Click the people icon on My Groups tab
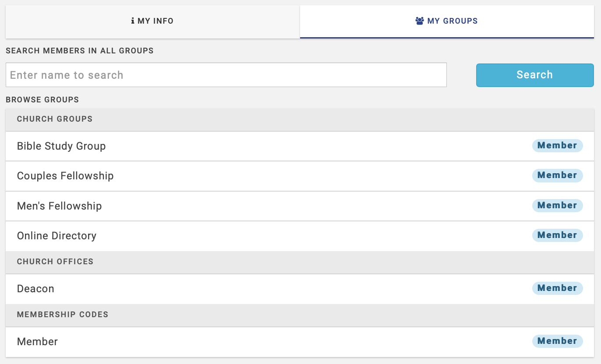Image resolution: width=601 pixels, height=364 pixels. point(420,21)
